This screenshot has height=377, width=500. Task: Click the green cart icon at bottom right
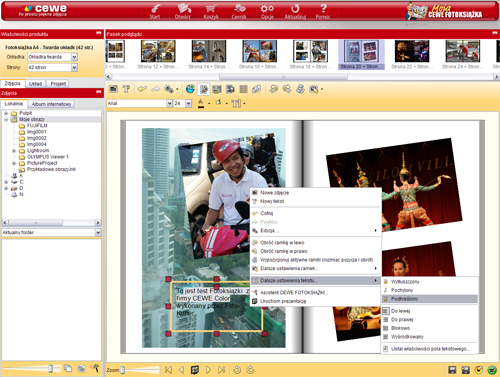tap(492, 370)
